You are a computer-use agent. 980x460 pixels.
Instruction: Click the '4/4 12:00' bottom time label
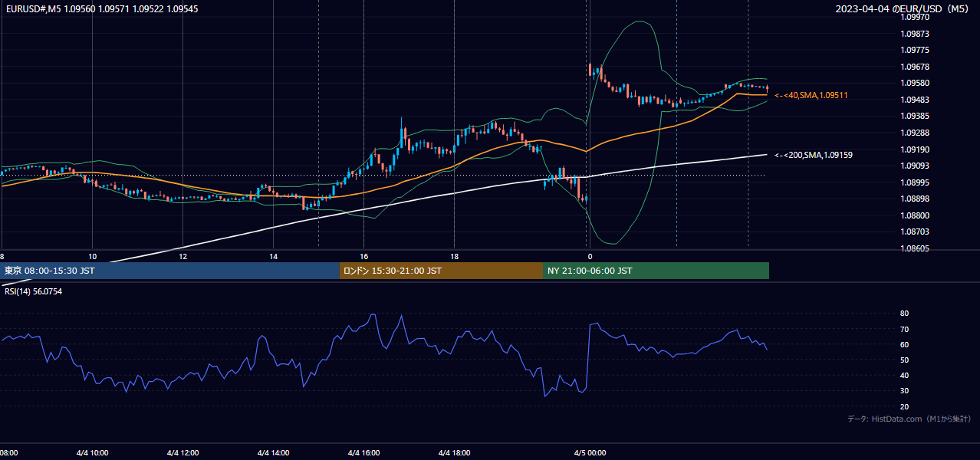click(183, 452)
